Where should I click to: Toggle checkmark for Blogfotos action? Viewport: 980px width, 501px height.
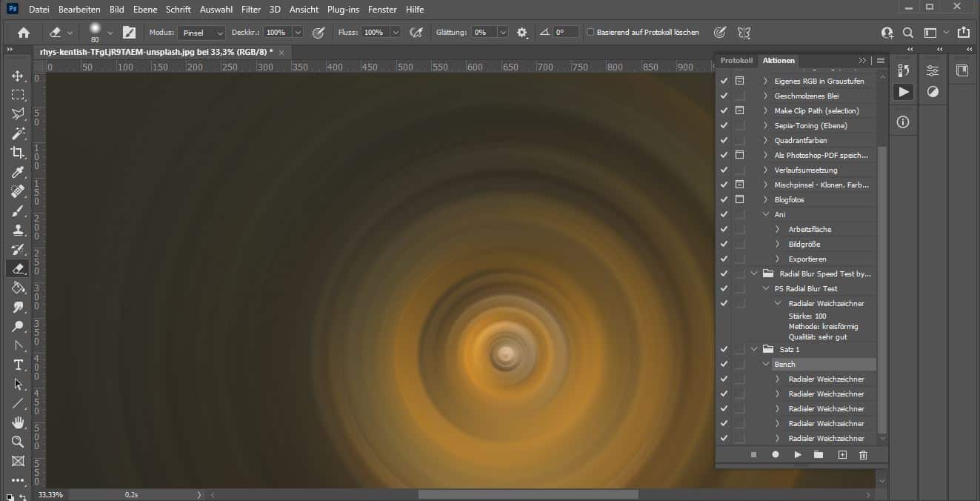tap(724, 199)
